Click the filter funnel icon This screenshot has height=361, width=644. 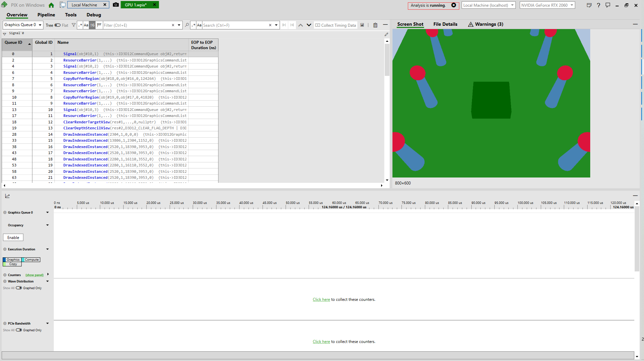(x=73, y=25)
